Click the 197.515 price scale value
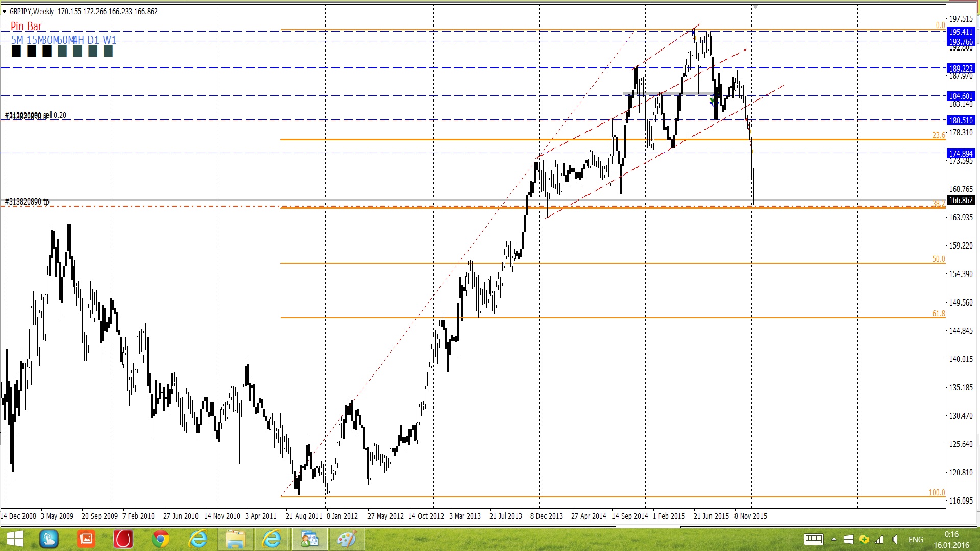Screen dimensions: 980x551 [961, 19]
